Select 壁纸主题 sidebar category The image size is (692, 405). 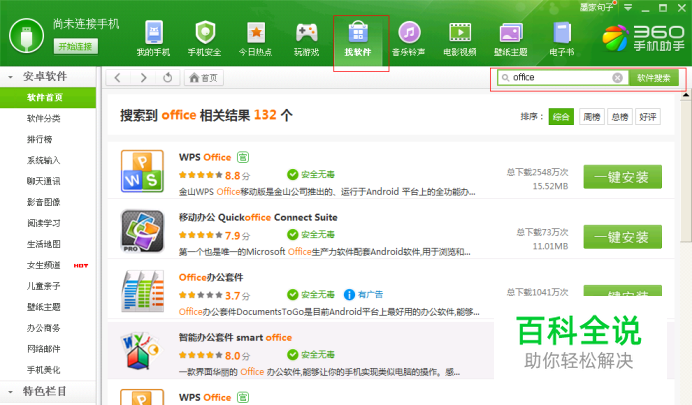point(44,307)
